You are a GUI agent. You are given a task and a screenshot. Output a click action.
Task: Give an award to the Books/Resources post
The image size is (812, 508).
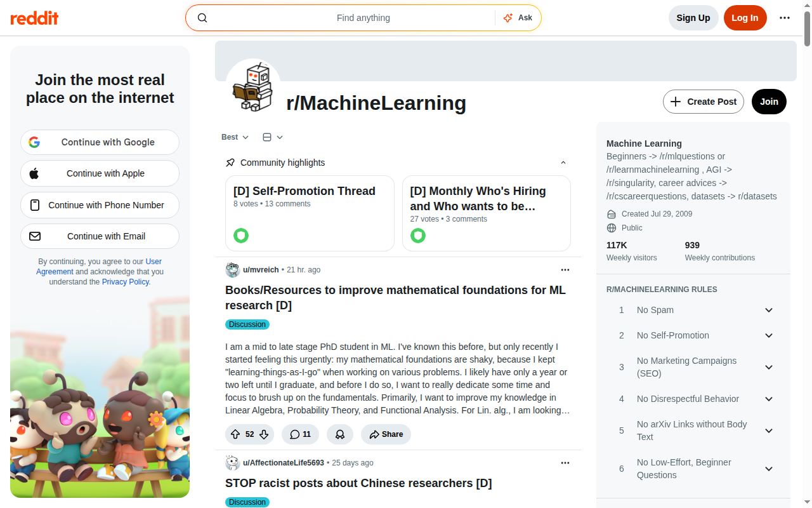[x=340, y=434]
